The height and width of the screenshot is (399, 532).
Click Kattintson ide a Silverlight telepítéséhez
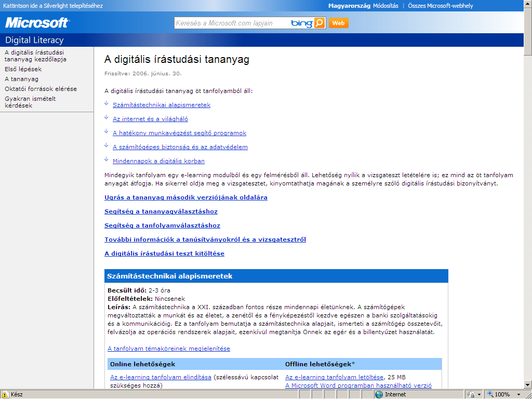[x=53, y=6]
